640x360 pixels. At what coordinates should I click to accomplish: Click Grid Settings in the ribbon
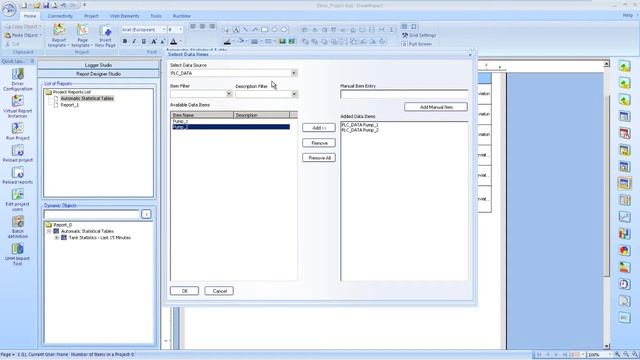tap(419, 36)
